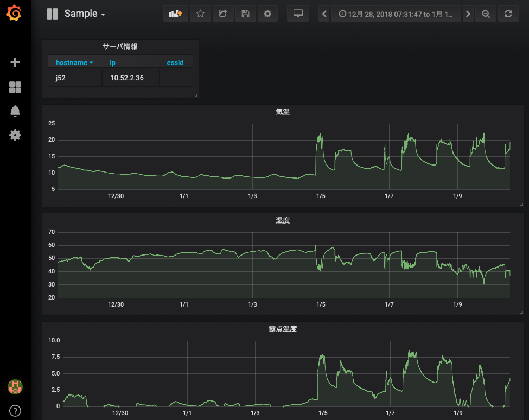Open the Configuration gear in sidebar
This screenshot has height=420, width=529.
(15, 135)
